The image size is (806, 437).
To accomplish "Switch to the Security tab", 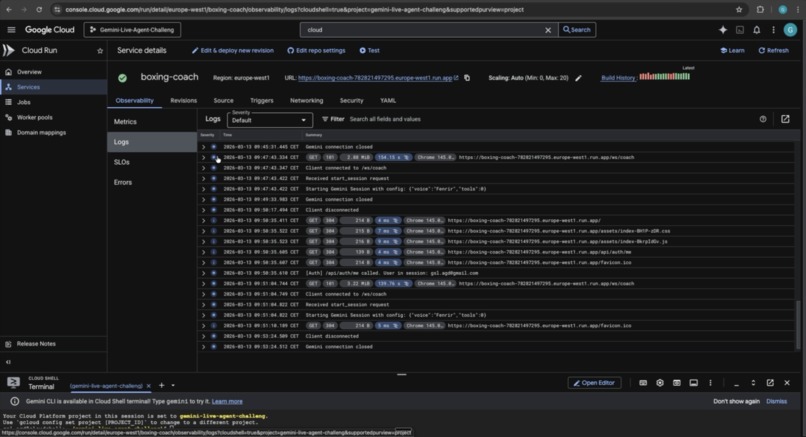I will click(x=351, y=101).
